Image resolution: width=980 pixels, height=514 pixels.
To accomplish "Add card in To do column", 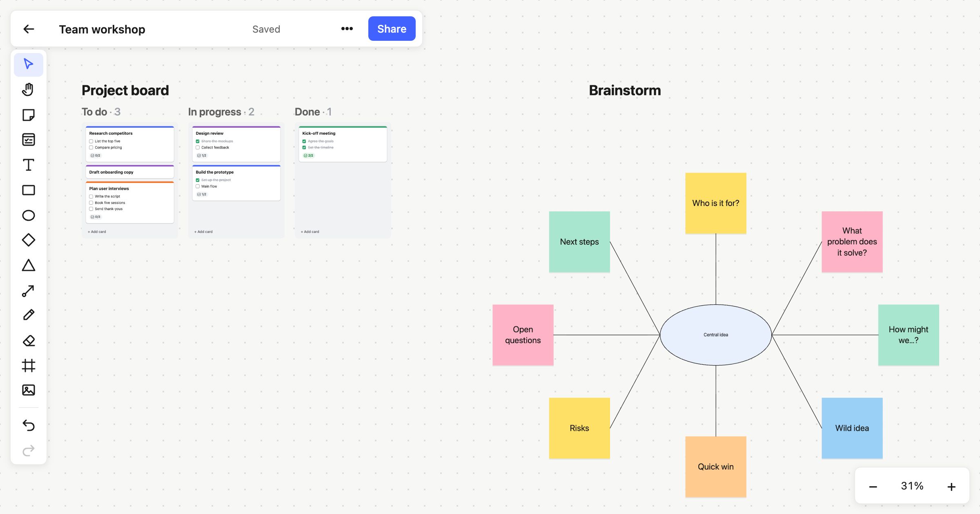I will [97, 232].
